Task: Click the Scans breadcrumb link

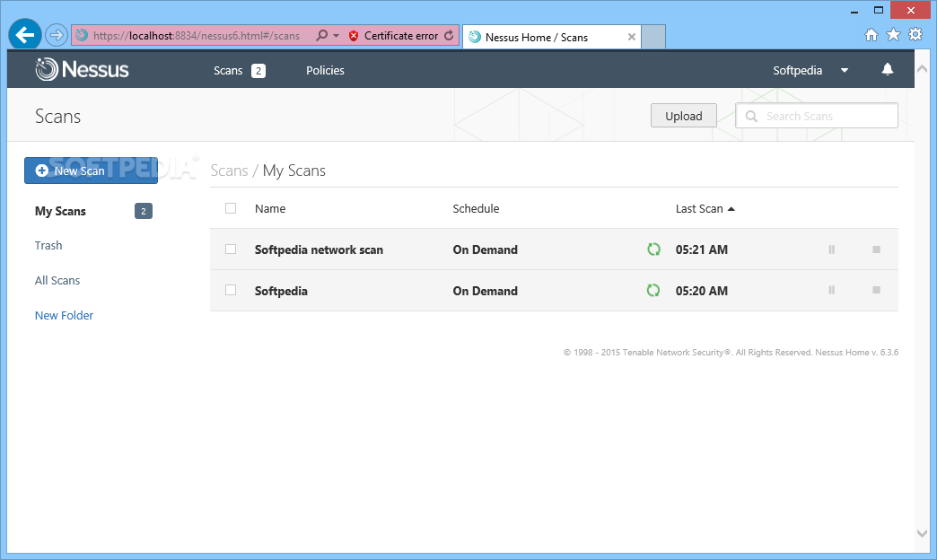Action: (x=229, y=171)
